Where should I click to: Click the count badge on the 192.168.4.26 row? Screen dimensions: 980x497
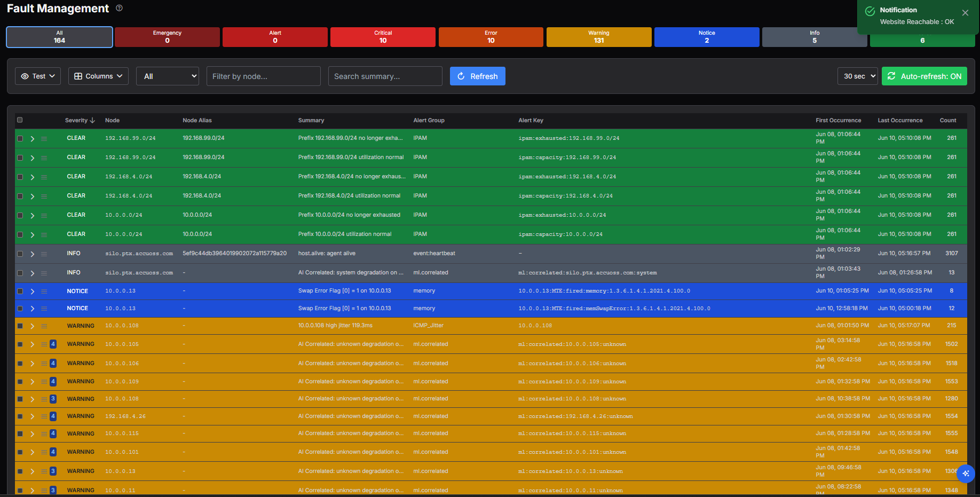point(53,416)
